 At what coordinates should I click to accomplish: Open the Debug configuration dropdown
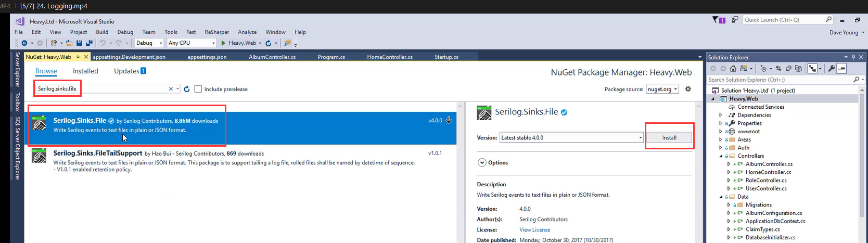(x=149, y=43)
